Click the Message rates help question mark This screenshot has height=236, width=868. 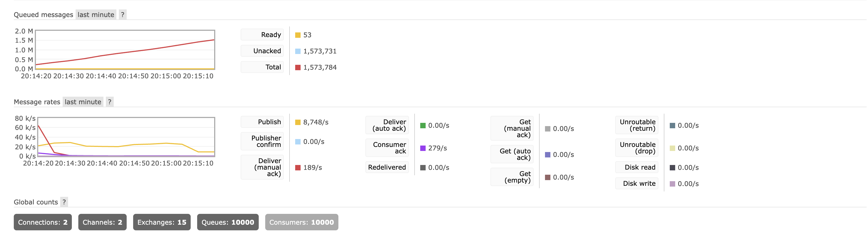point(109,102)
